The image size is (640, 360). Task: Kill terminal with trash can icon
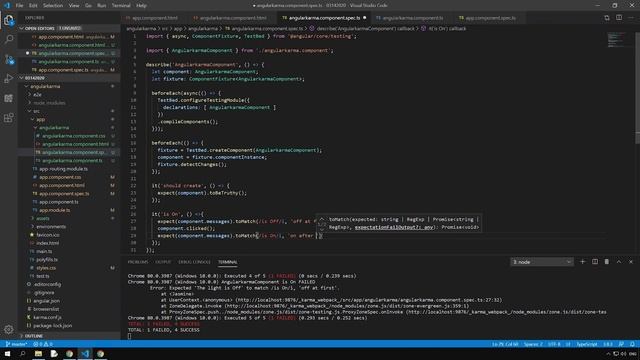[x=607, y=262]
